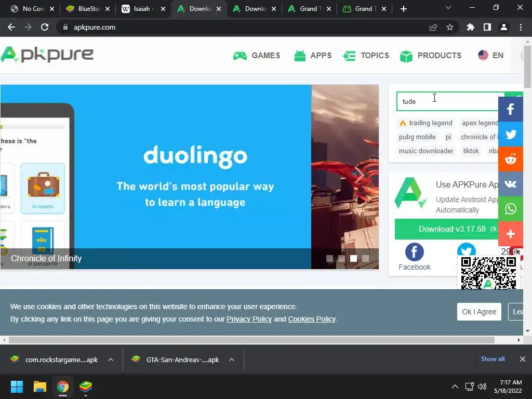Open the EN language selector

(x=490, y=55)
